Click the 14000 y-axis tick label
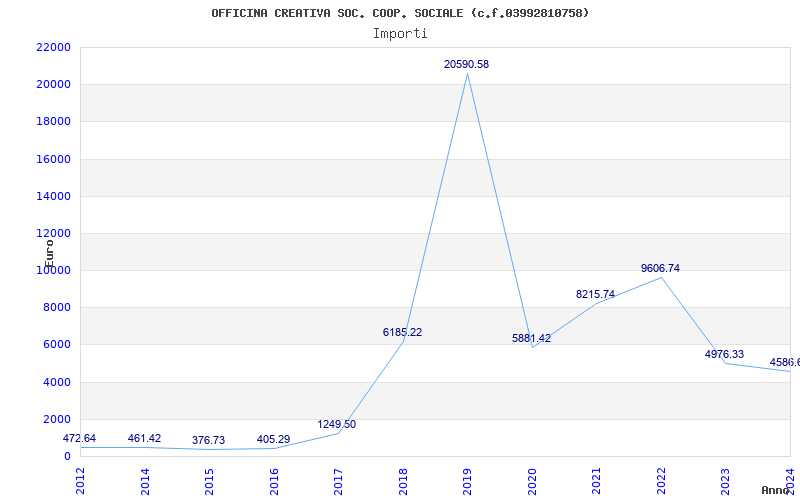The image size is (800, 500). tap(53, 196)
